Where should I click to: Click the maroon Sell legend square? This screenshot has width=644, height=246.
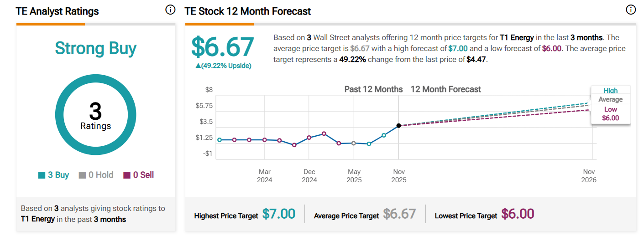click(127, 175)
